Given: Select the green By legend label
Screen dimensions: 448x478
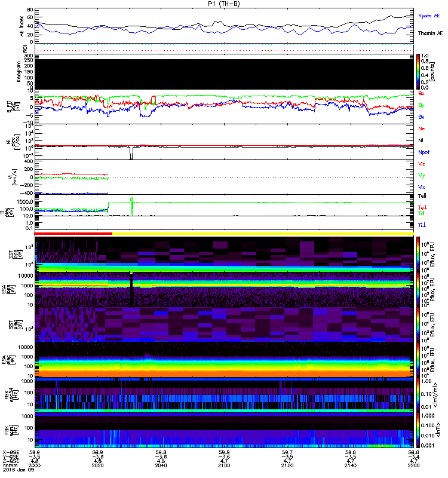Looking at the screenshot, I should pos(422,105).
